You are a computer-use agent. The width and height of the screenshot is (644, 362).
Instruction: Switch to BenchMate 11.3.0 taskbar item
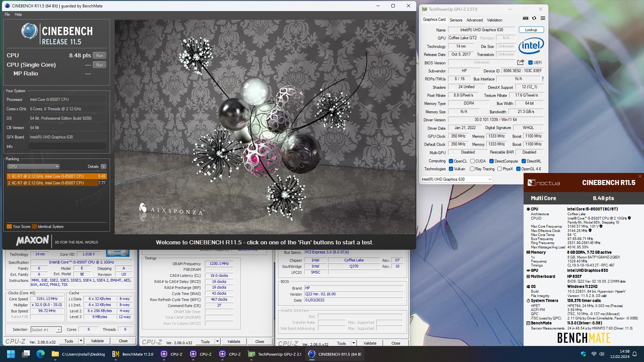[x=133, y=354]
